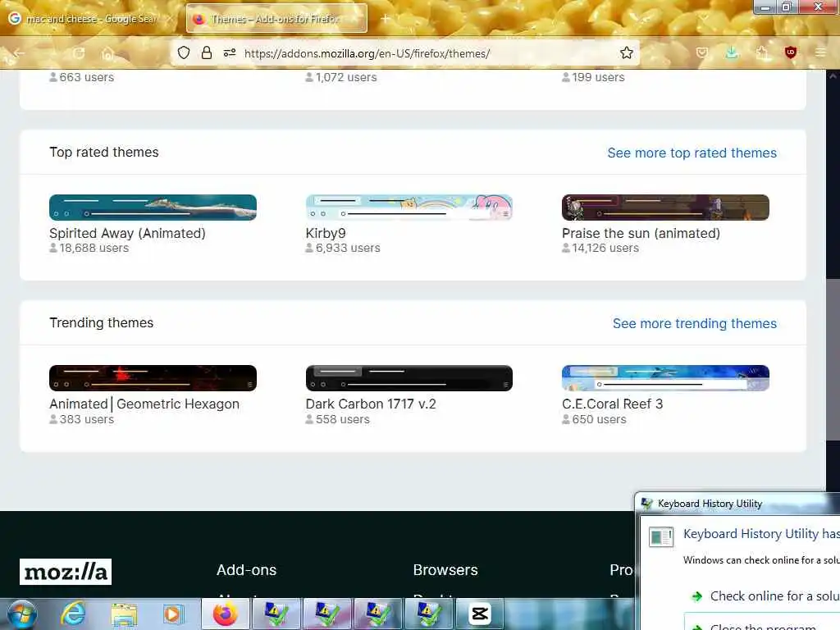Viewport: 840px width, 630px height.
Task: Open the Praise the sun theme preview
Action: 665,208
